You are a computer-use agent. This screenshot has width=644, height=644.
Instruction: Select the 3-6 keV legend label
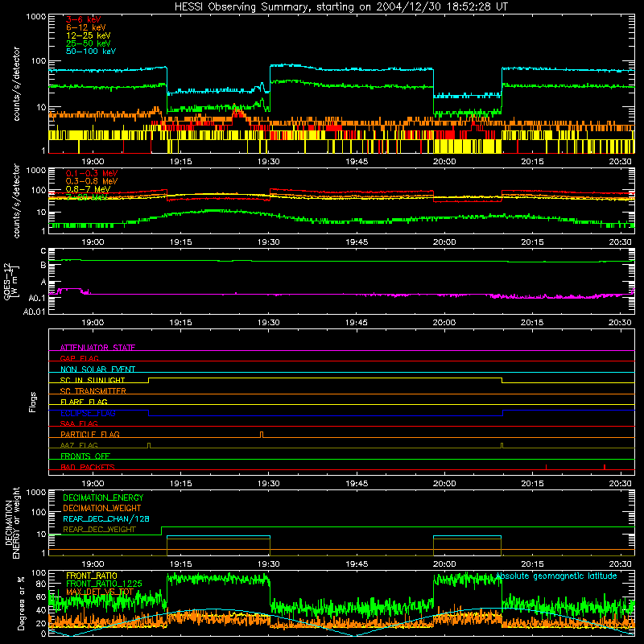coord(84,19)
